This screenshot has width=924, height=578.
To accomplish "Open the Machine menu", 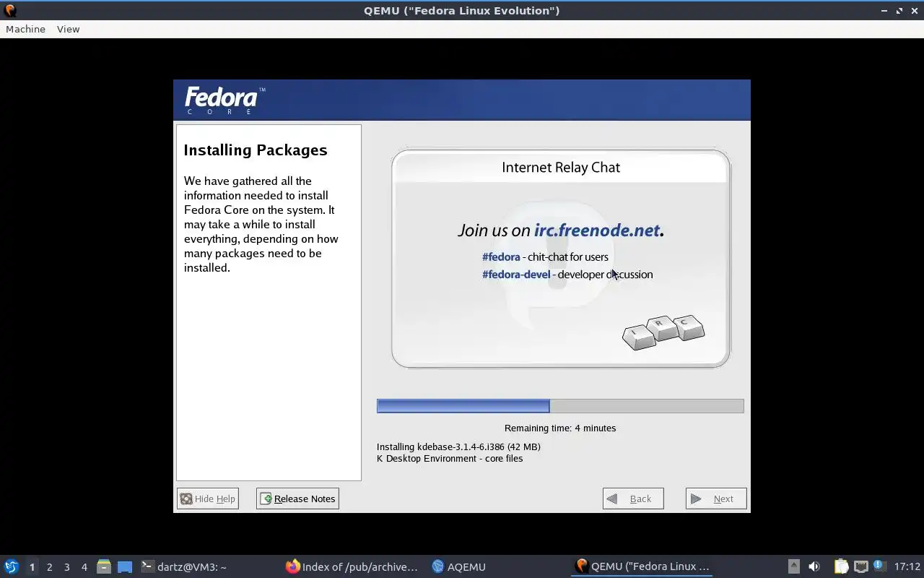I will click(x=25, y=29).
